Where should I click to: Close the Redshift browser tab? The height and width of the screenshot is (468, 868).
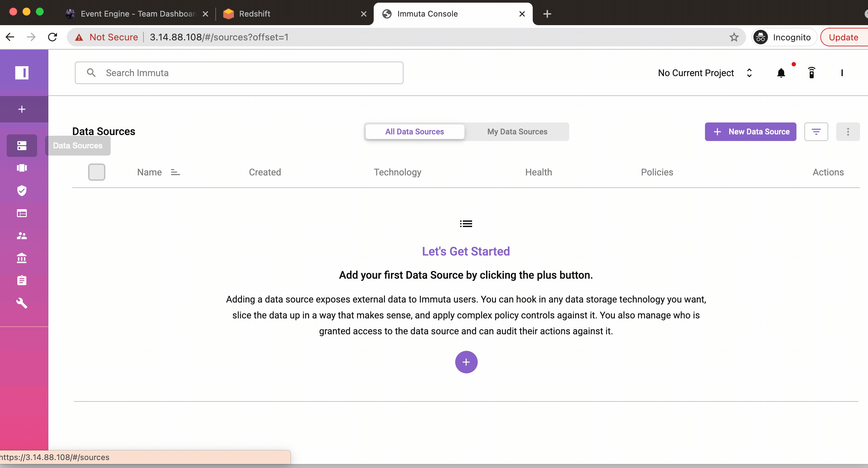pos(363,14)
